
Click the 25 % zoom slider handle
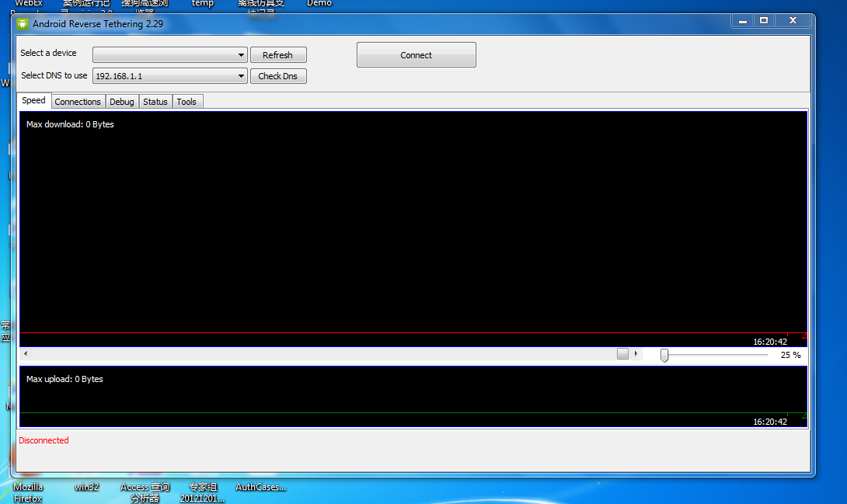pos(664,355)
